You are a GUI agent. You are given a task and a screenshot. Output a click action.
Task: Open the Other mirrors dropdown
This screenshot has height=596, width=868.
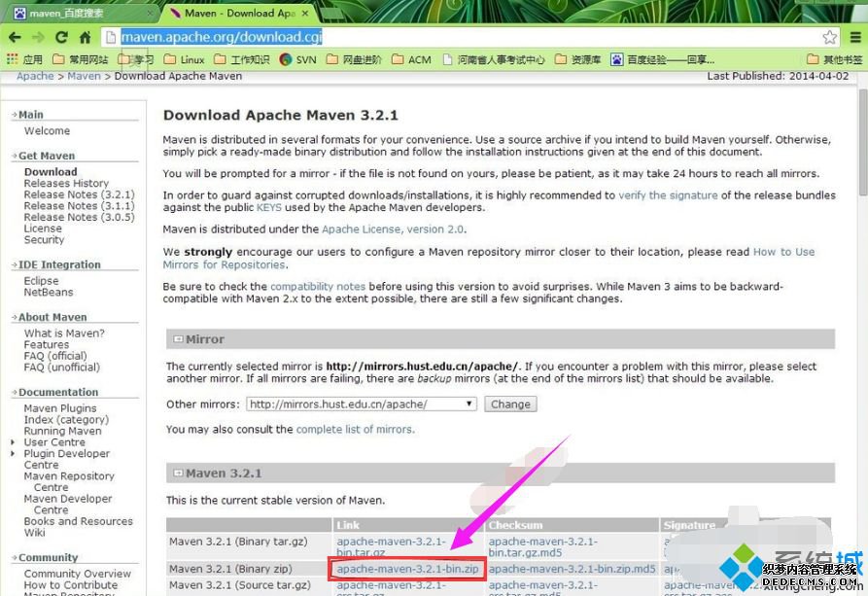pos(361,403)
